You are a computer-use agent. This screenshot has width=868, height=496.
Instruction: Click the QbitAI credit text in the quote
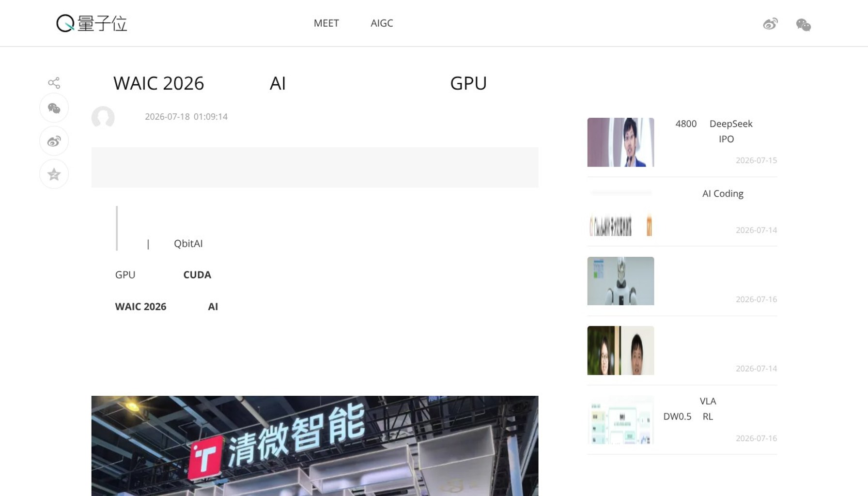coord(188,244)
